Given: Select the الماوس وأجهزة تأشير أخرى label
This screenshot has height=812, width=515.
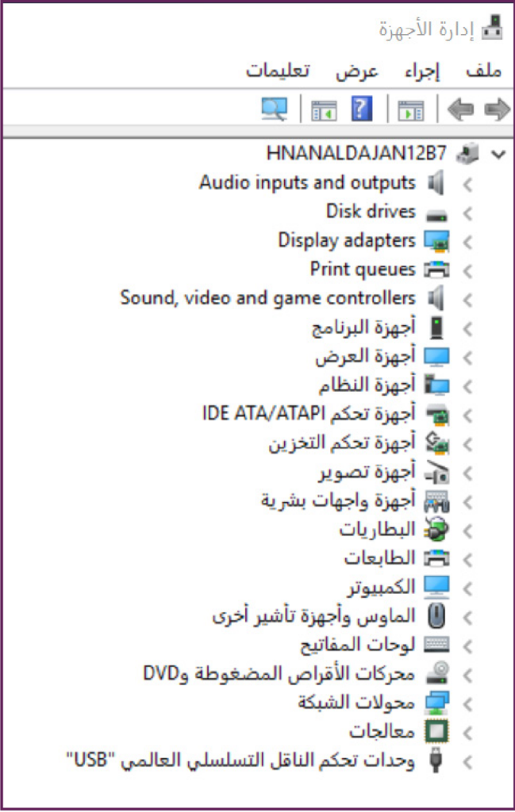Looking at the screenshot, I should tap(314, 615).
